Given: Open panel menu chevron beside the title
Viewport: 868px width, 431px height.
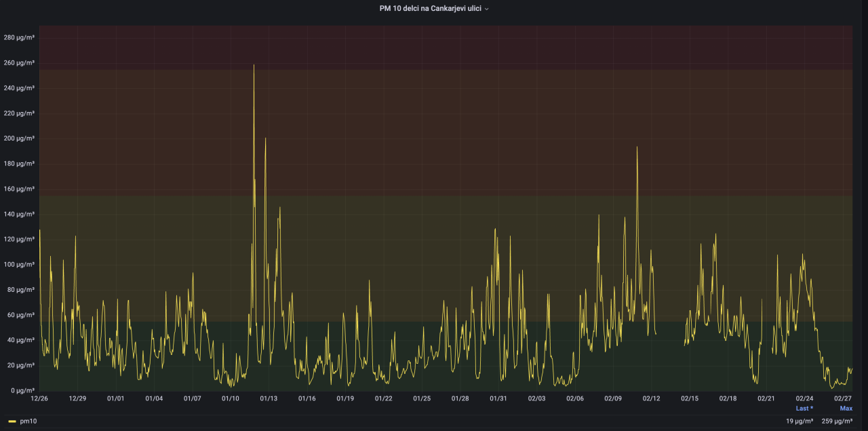Looking at the screenshot, I should 486,9.
